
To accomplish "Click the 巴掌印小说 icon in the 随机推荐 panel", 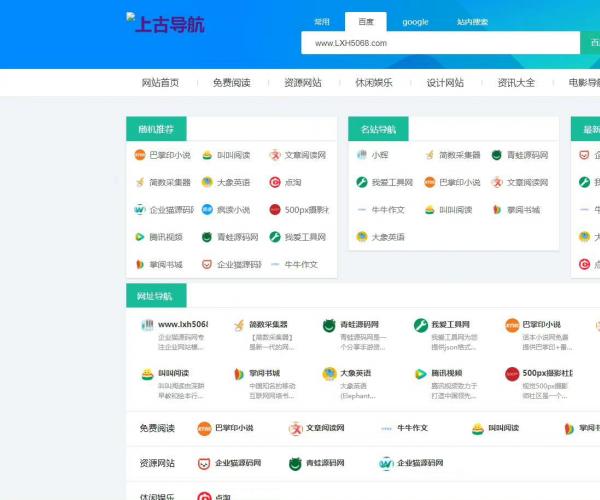I will (x=140, y=155).
